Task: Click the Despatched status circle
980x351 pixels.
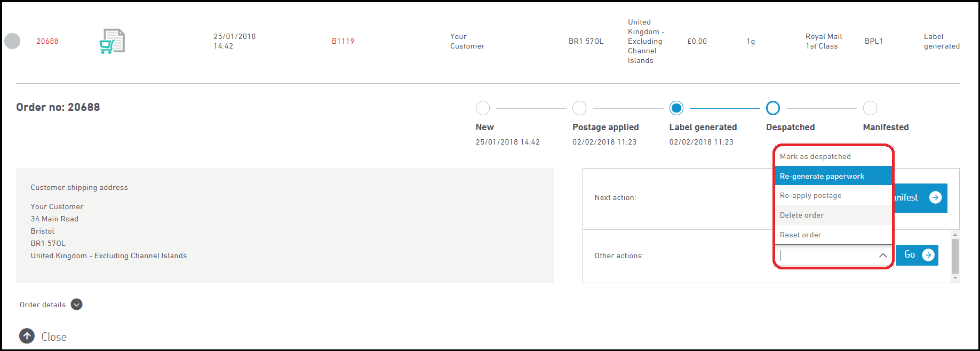Action: pos(773,108)
